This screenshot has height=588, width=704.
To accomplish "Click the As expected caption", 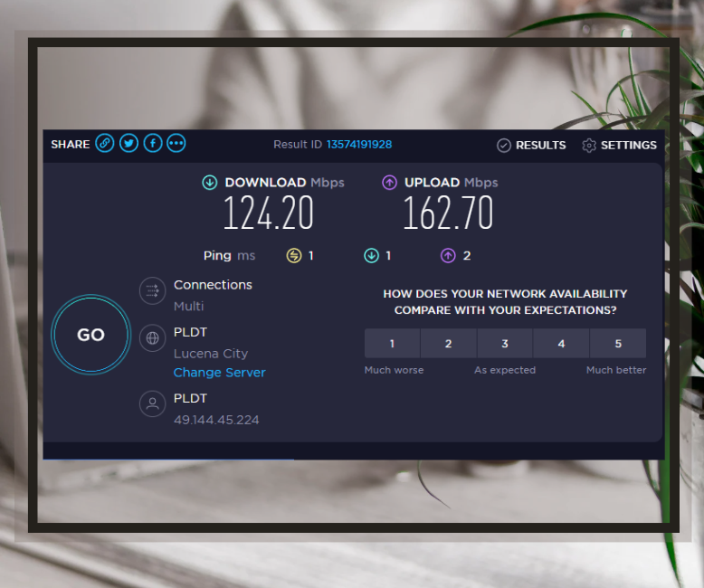I will (x=505, y=370).
